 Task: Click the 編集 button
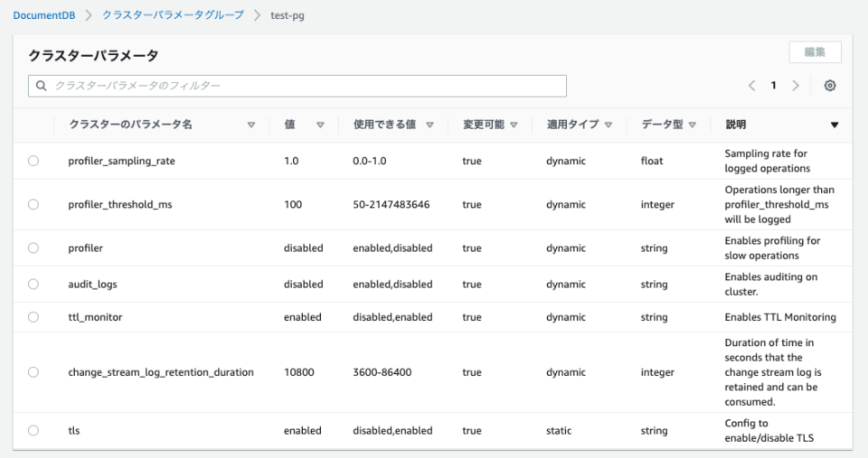click(x=815, y=52)
